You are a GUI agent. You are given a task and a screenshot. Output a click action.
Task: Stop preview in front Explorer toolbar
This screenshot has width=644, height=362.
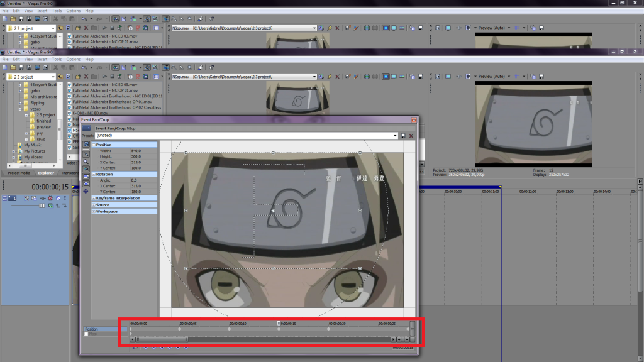tap(112, 77)
